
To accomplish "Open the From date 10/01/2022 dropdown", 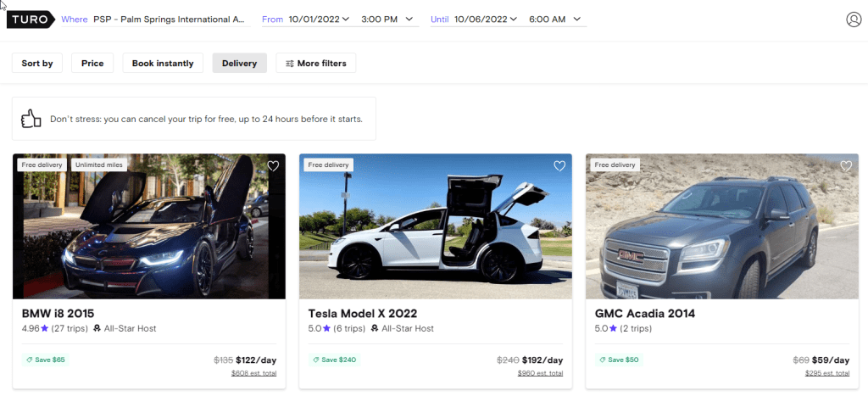I will click(x=319, y=19).
